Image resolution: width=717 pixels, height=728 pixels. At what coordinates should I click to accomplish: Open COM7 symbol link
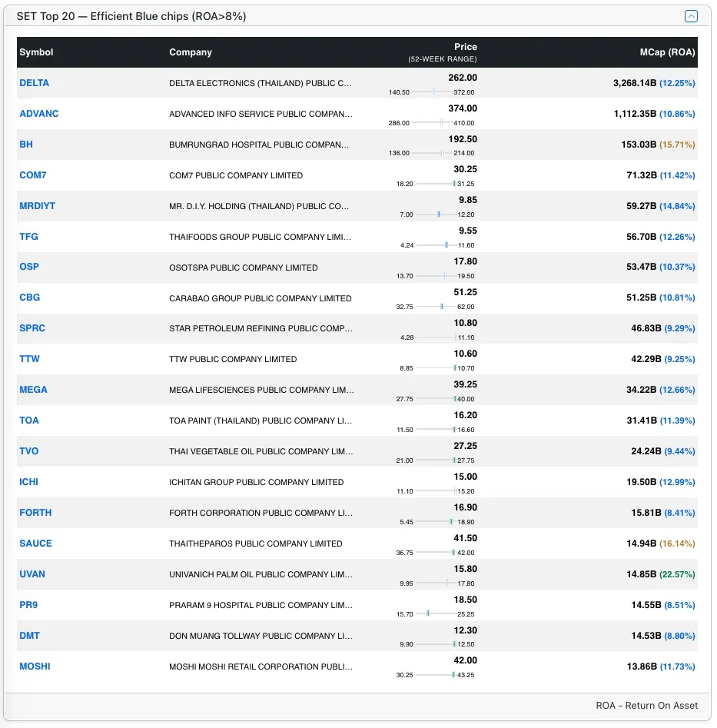point(33,175)
